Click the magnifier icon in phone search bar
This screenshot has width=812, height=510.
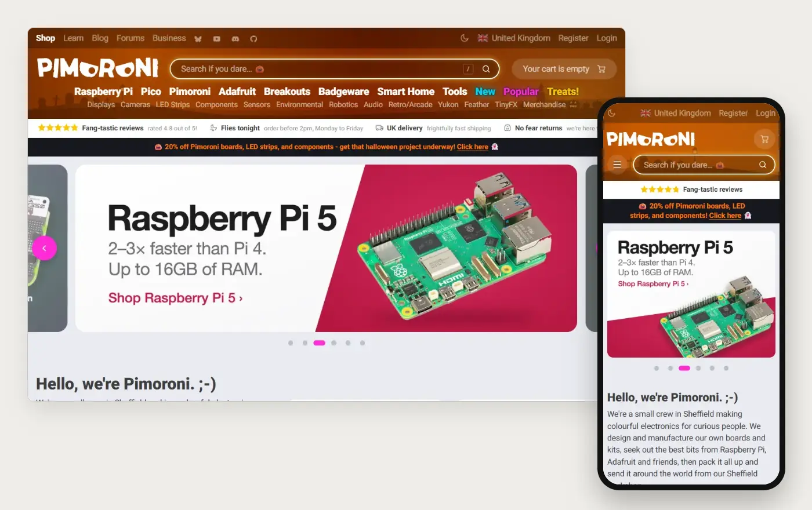point(763,165)
